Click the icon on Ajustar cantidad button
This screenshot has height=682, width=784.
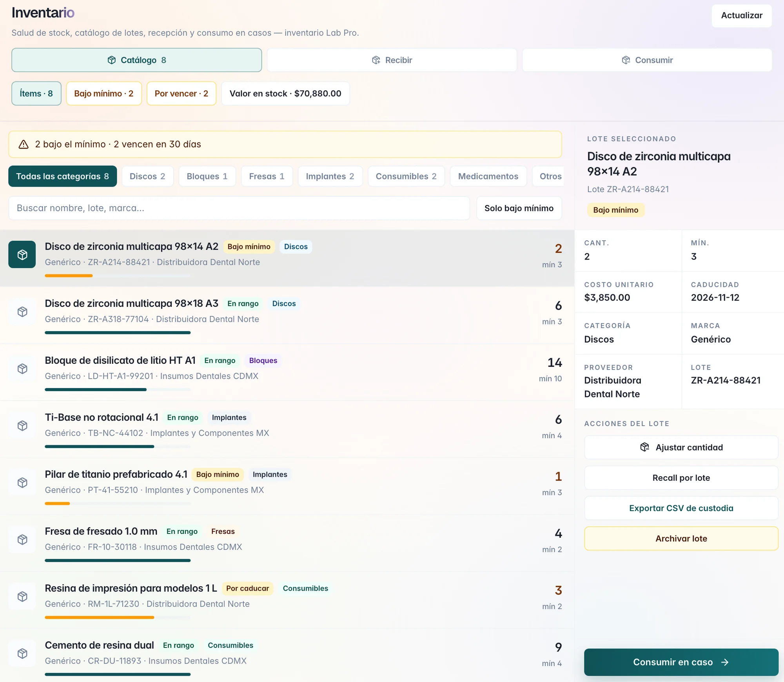644,447
